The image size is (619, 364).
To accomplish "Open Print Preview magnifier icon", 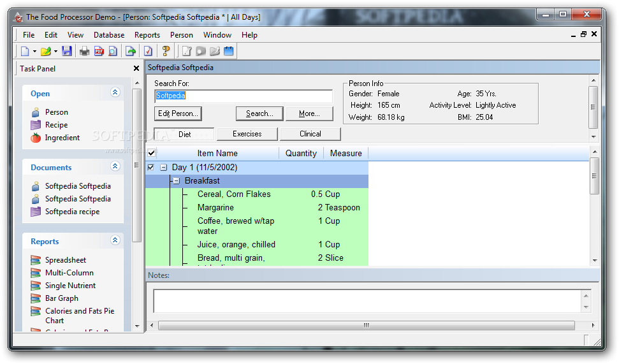I will pos(113,51).
